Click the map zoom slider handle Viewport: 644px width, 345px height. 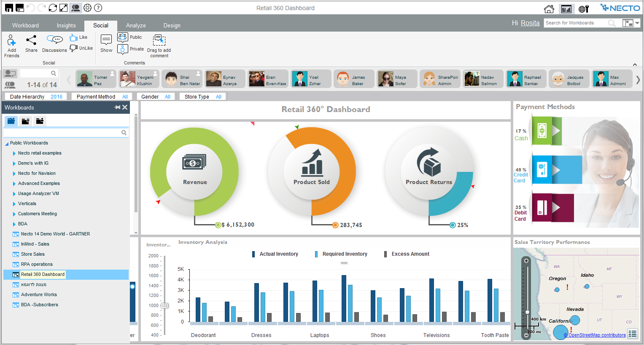527,312
